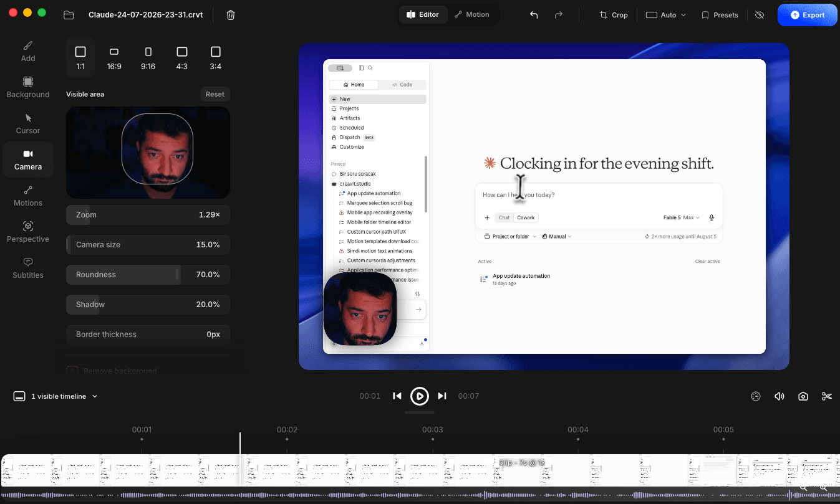840x504 pixels.
Task: Split the clip with the scissors icon
Action: tap(827, 396)
